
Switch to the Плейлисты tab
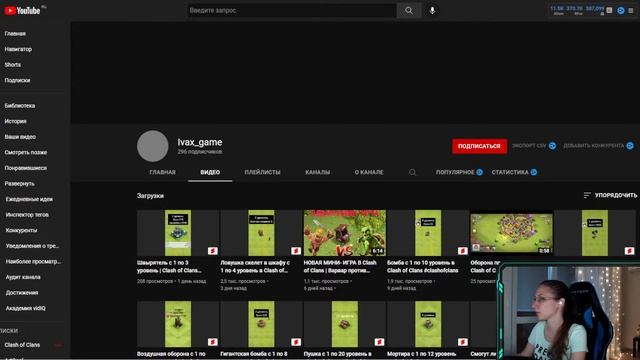(262, 172)
